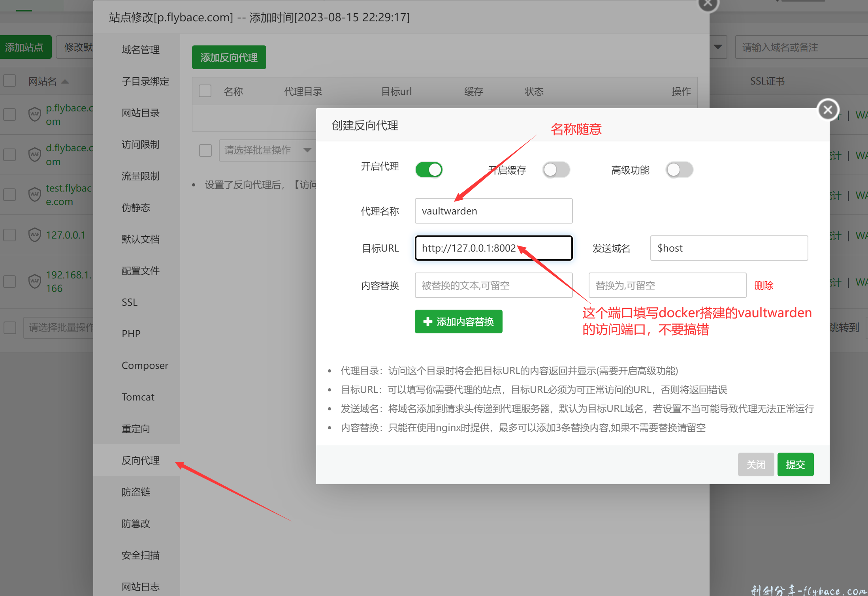Submit the reverse proxy with 提交
Viewport: 868px width, 596px height.
795,464
